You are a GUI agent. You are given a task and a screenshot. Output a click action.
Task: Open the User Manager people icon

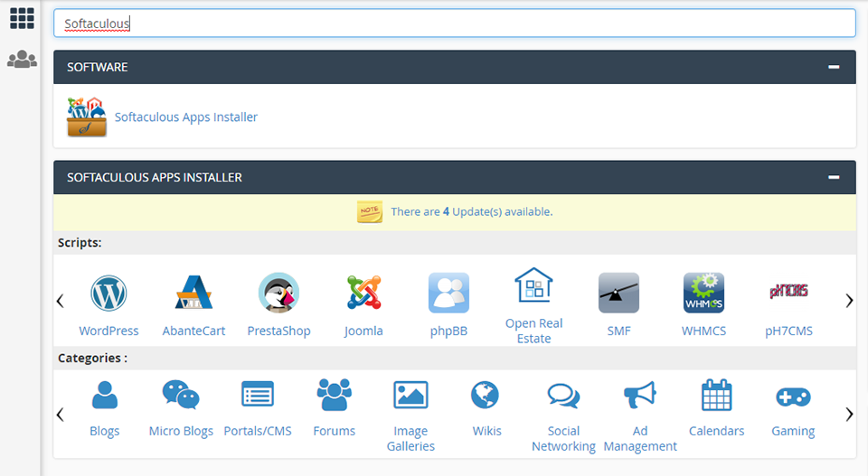[x=22, y=59]
